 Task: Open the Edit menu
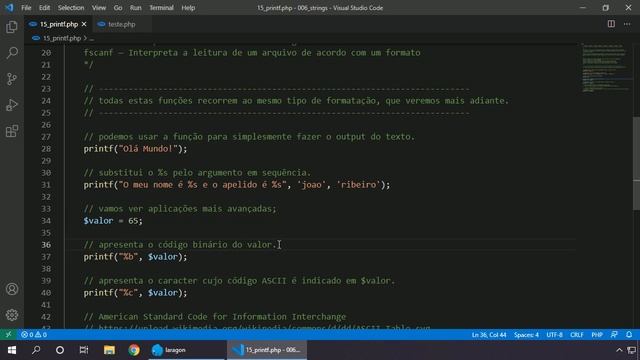[44, 8]
